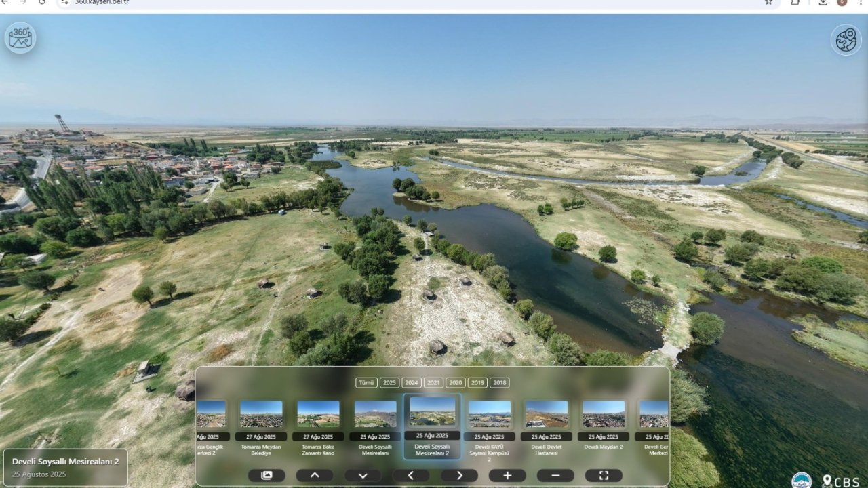Viewport: 868px width, 488px height.
Task: Advance to next panorama with right chevron
Action: [459, 474]
